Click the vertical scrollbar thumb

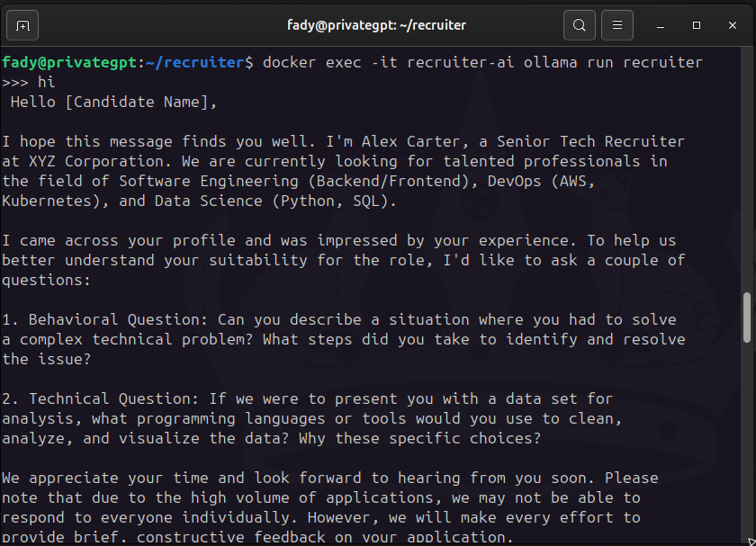point(747,318)
